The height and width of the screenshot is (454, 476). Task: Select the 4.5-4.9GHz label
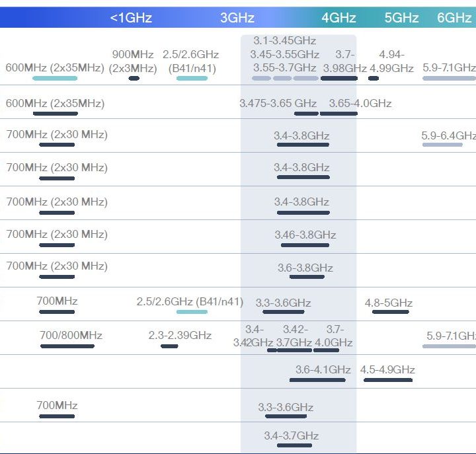pyautogui.click(x=387, y=369)
